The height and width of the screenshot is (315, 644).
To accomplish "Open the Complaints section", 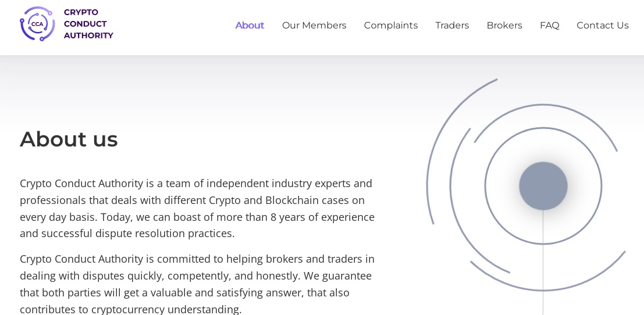I will 390,26.
